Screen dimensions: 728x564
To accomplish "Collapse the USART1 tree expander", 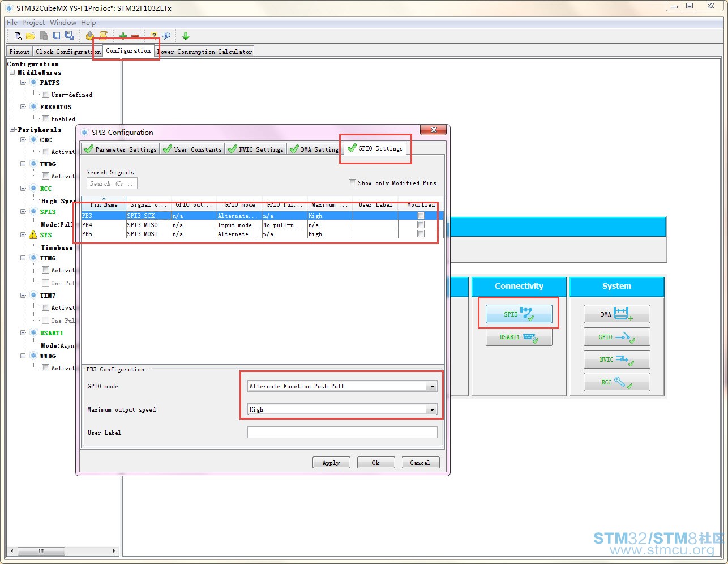I will 23,332.
